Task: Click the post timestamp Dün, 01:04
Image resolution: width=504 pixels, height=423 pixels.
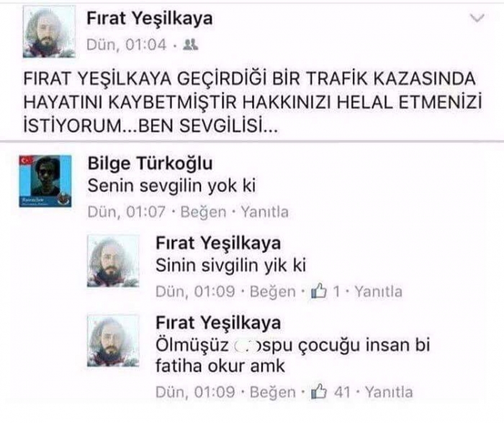Action: (127, 45)
